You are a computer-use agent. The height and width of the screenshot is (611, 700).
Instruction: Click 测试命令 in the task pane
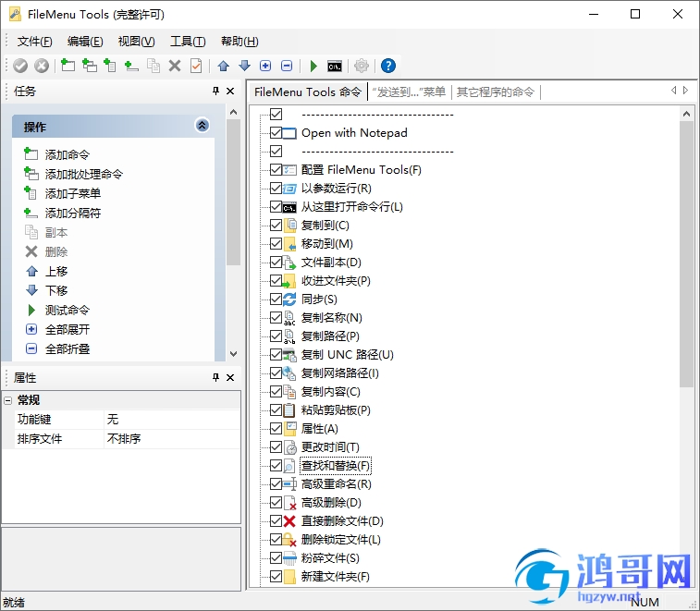67,310
